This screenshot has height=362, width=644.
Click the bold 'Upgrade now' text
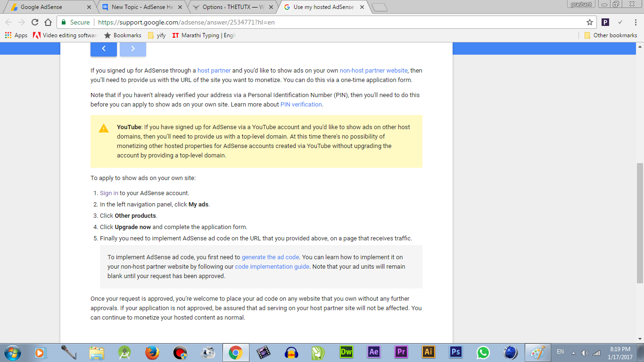tap(132, 227)
